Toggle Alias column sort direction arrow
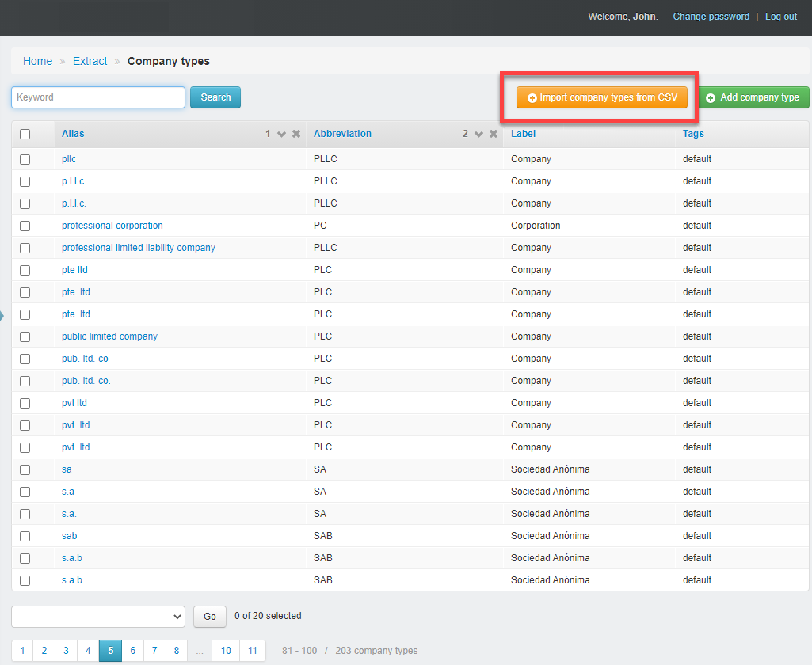Screen dimensions: 812x665 [281, 134]
